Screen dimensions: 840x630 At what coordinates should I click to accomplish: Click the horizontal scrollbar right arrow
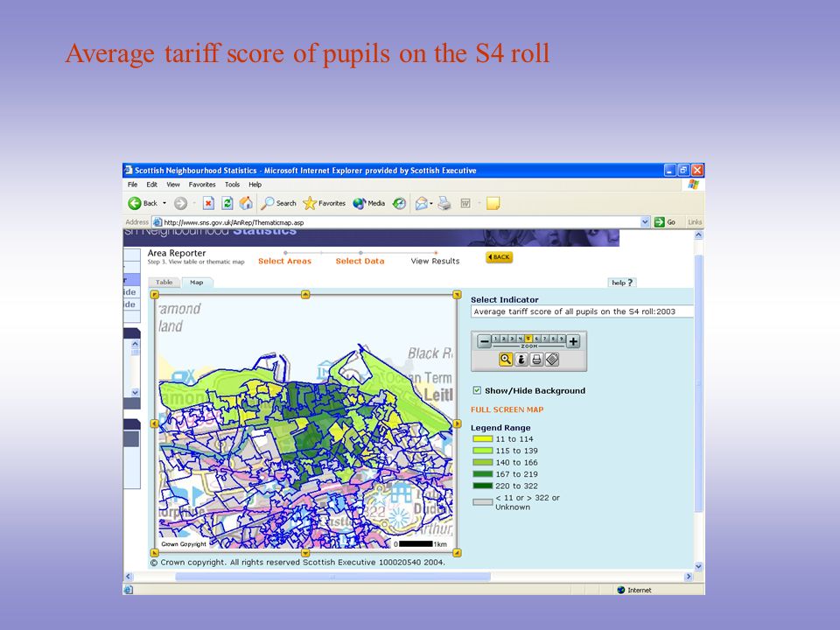(x=689, y=577)
